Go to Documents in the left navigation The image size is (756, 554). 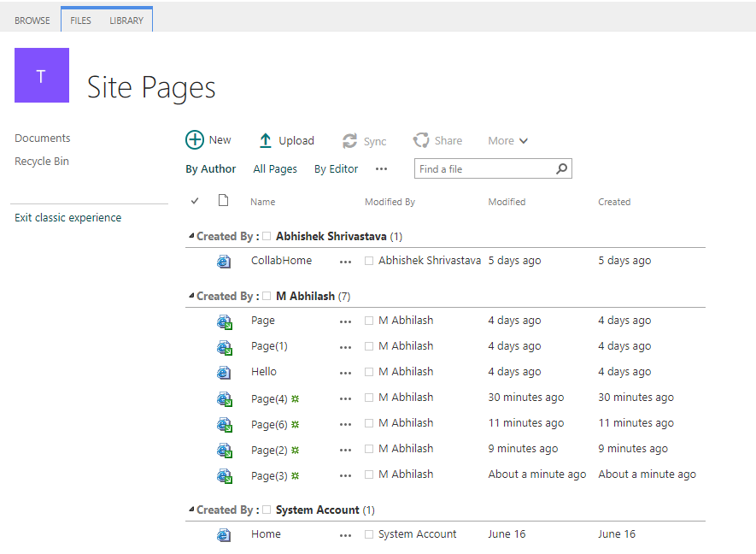pos(43,138)
